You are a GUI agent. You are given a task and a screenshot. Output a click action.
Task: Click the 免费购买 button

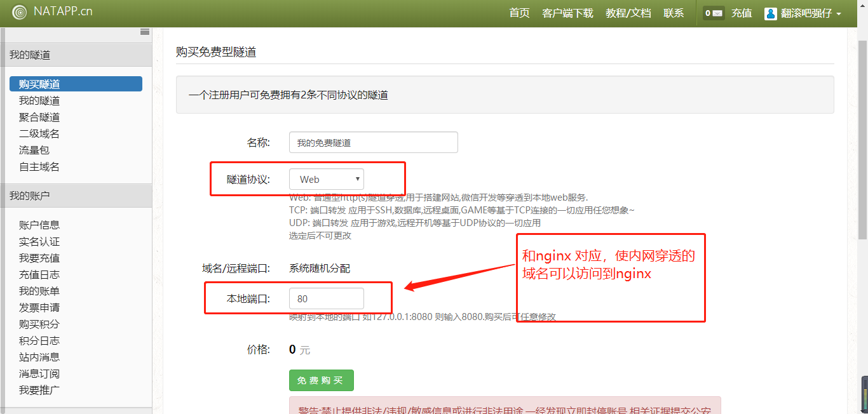point(321,380)
